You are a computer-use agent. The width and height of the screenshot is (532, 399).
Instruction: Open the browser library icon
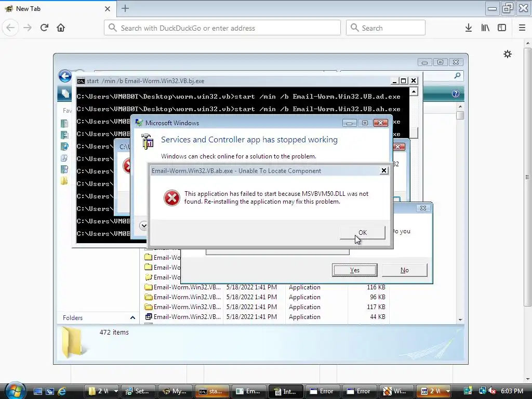coord(485,28)
